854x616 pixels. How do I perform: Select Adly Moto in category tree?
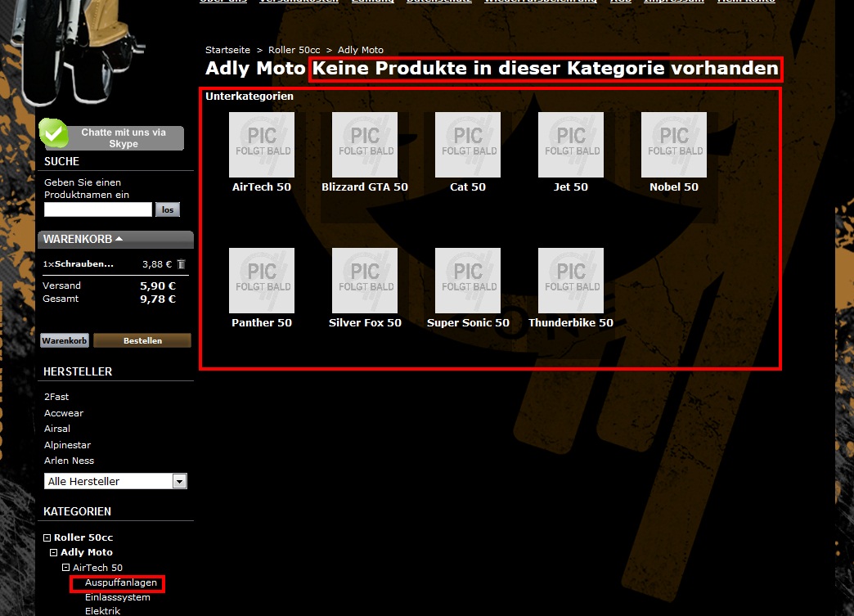coord(87,552)
